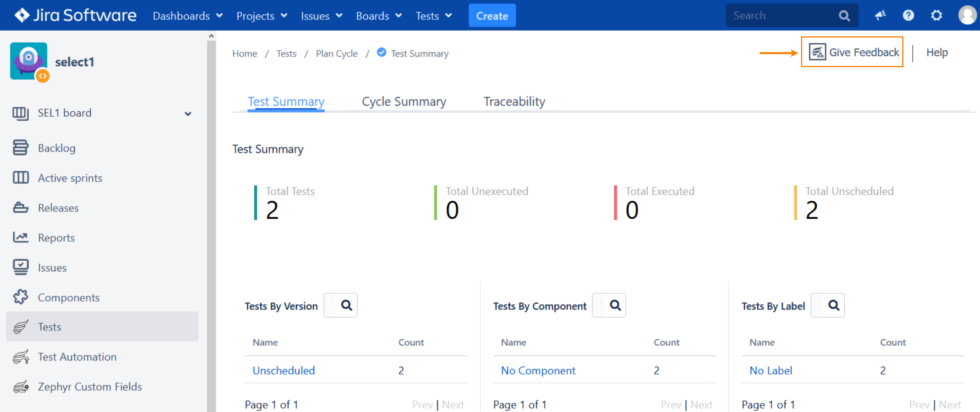Screen dimensions: 980x412
Task: Open the Tests top navigation menu
Action: (x=433, y=16)
